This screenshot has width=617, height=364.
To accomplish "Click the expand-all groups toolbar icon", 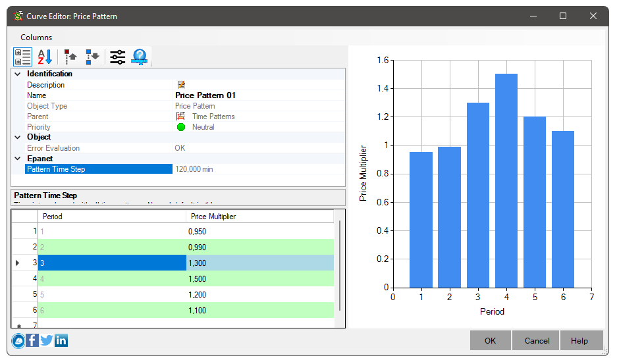I will click(92, 57).
